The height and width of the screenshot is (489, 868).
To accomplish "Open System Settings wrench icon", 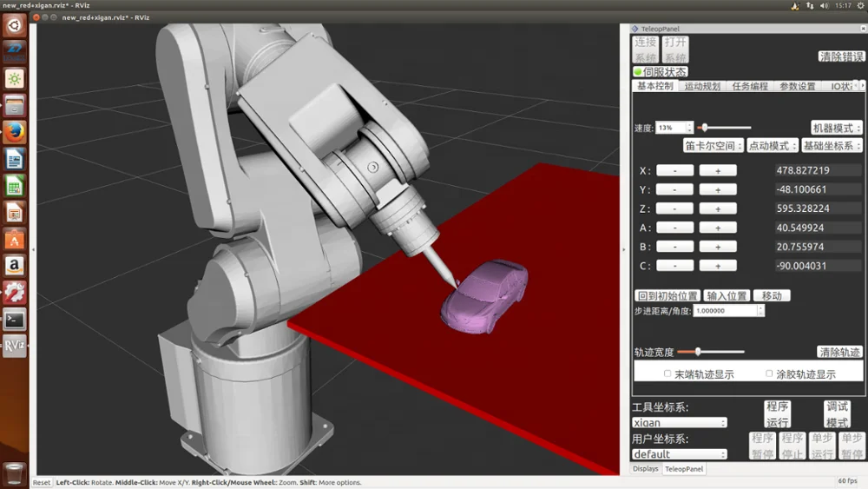I will coord(15,293).
